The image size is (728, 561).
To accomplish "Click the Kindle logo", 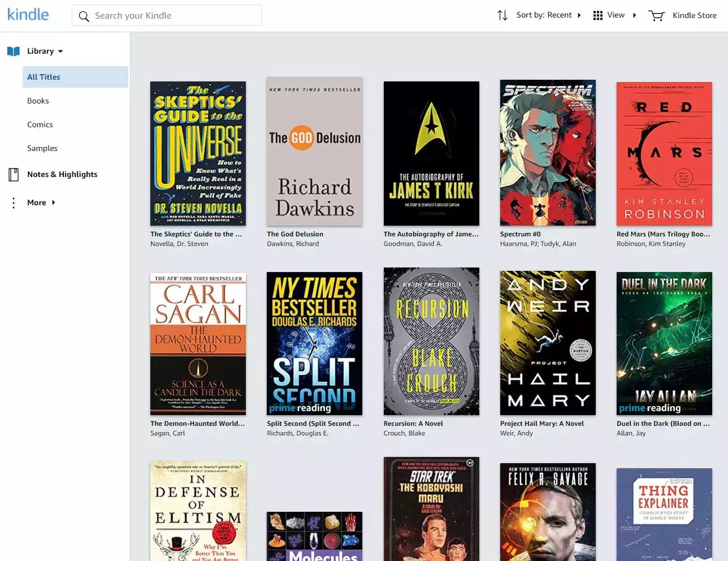I will click(x=28, y=15).
